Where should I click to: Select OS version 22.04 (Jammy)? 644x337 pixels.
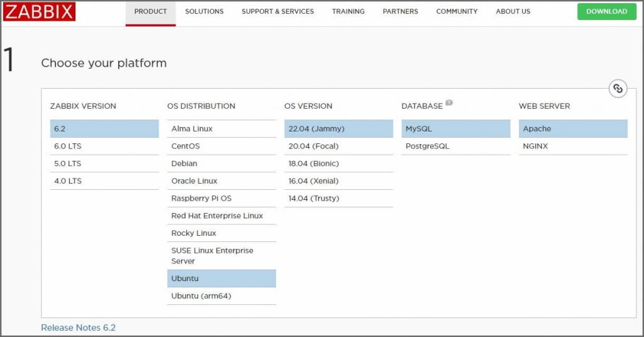point(338,128)
